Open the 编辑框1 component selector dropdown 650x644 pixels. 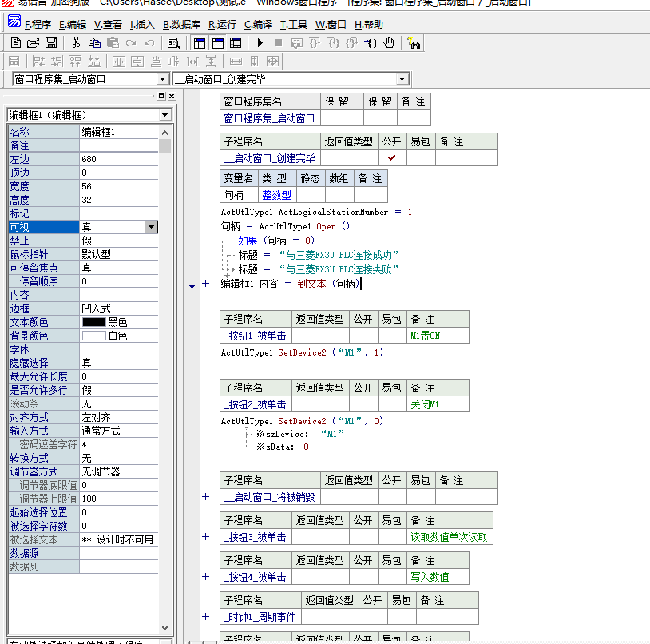(x=164, y=115)
